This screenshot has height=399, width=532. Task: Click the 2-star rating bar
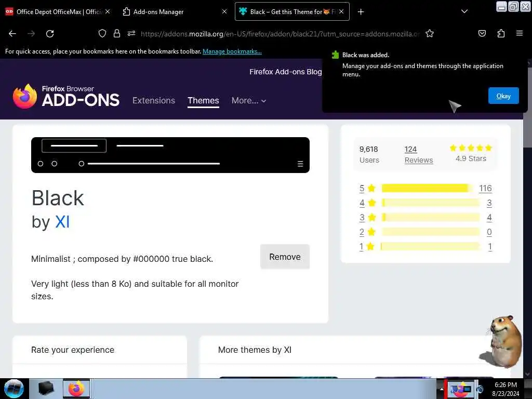pos(431,232)
